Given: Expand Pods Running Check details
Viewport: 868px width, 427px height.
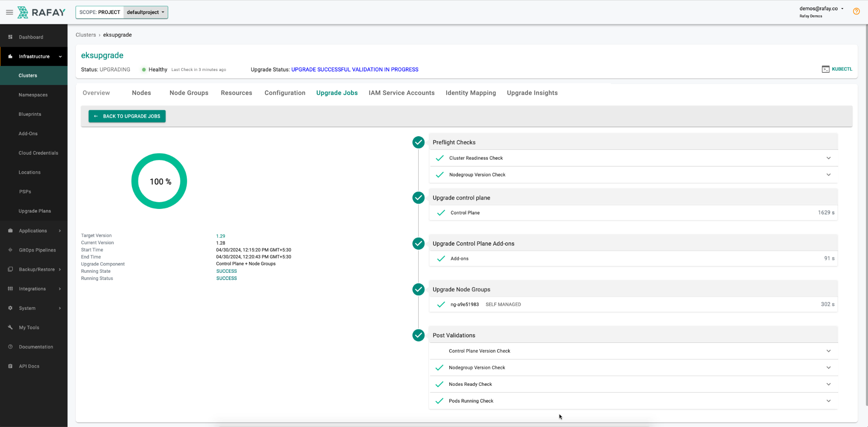Looking at the screenshot, I should (829, 401).
